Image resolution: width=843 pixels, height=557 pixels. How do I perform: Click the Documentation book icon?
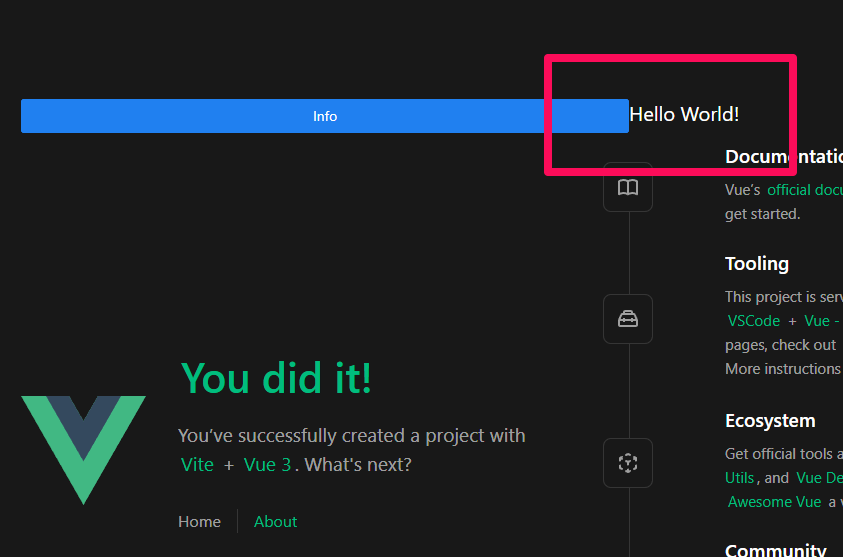628,187
